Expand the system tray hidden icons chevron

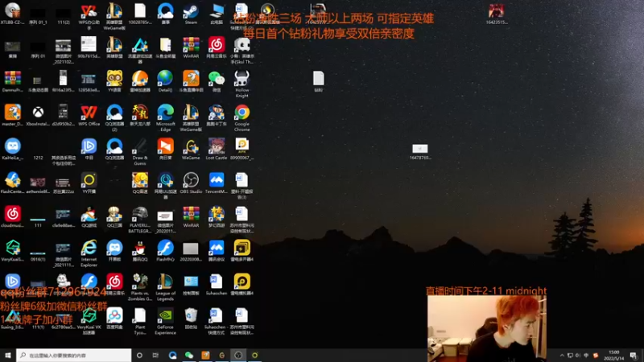[562, 356]
